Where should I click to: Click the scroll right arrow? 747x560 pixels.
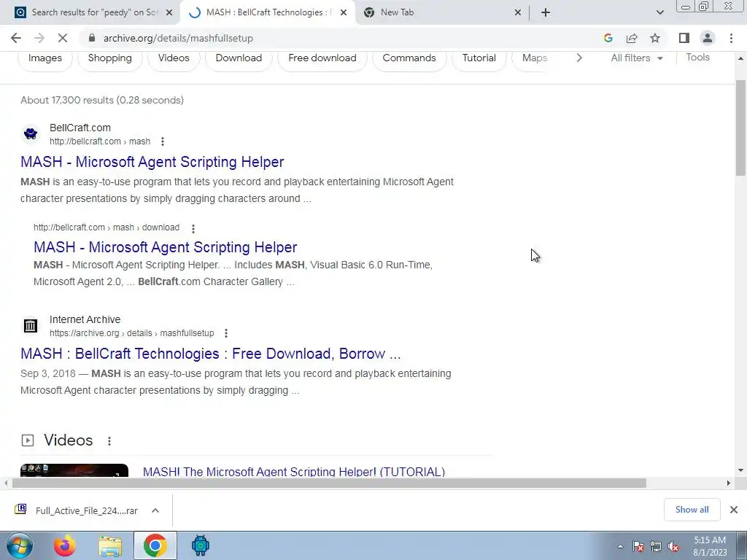[x=729, y=483]
